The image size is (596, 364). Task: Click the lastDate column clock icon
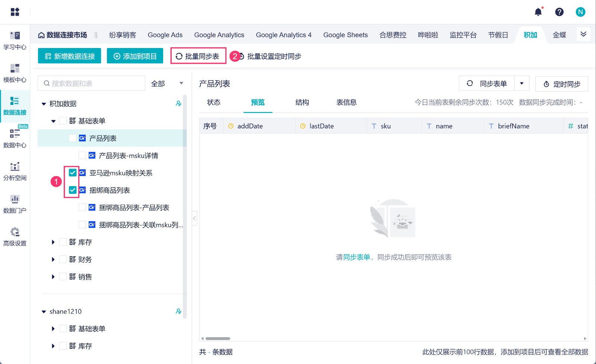coord(302,126)
